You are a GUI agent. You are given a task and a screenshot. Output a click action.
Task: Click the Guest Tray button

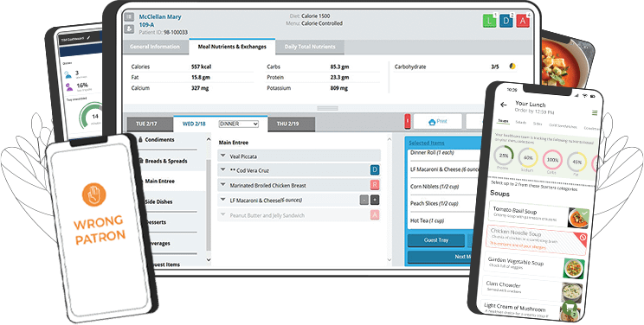tap(435, 240)
